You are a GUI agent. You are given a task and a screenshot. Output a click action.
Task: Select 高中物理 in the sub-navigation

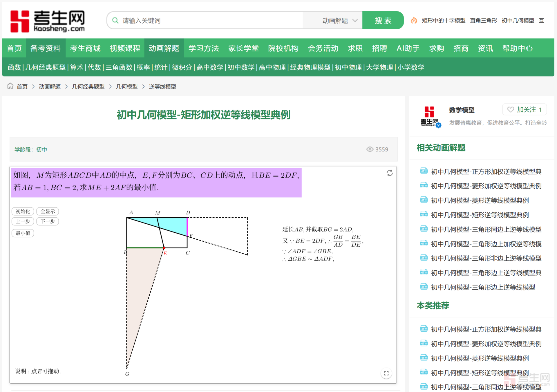pyautogui.click(x=272, y=67)
